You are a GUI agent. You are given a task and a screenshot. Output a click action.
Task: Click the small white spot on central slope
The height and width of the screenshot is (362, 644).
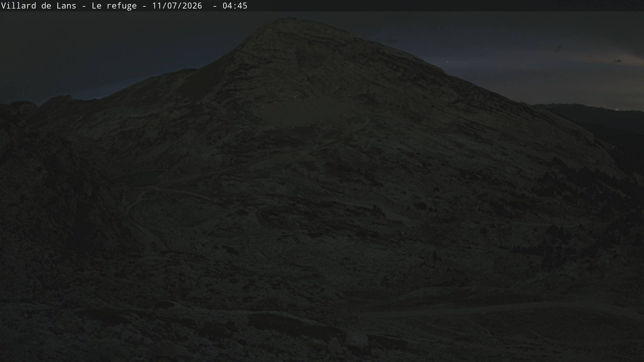296,97
